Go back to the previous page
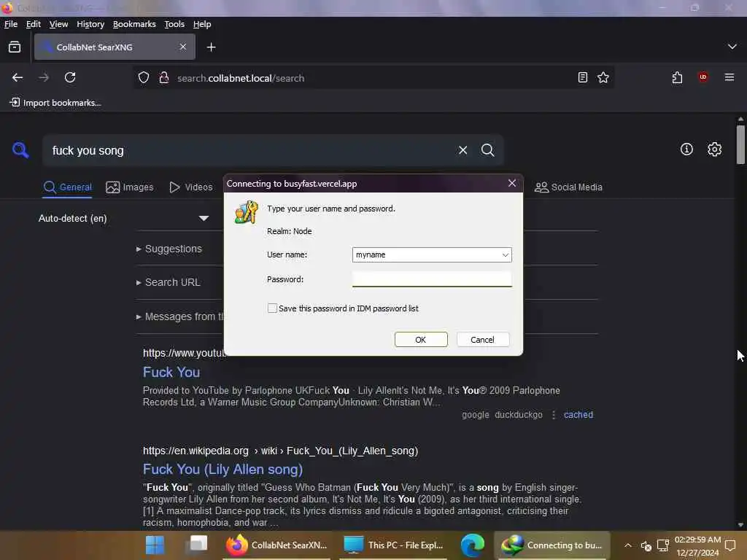Image resolution: width=747 pixels, height=560 pixels. (x=18, y=77)
